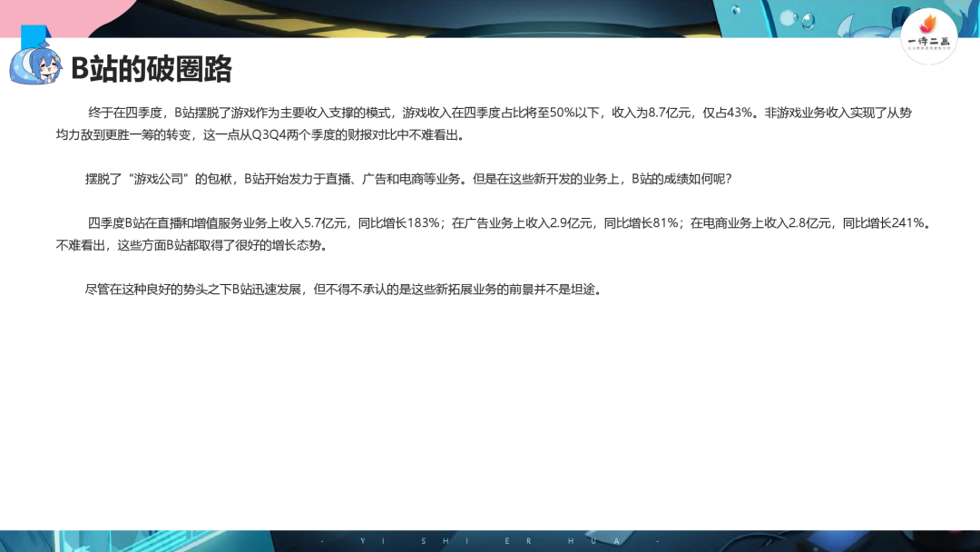Click the line starting "四季度B站在直播和增值服务"
This screenshot has width=980, height=552.
click(509, 223)
